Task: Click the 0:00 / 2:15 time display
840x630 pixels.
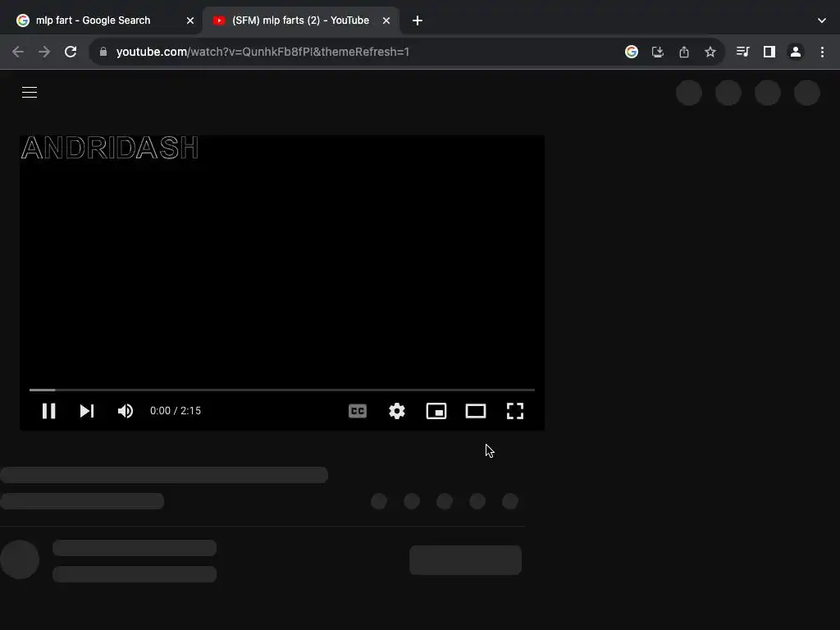Action: coord(176,411)
